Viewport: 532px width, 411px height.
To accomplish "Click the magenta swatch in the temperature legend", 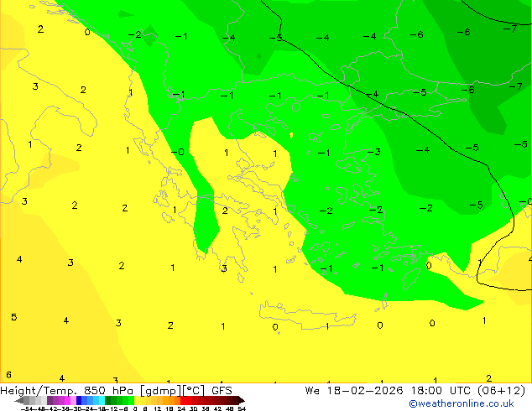I will pos(67,400).
